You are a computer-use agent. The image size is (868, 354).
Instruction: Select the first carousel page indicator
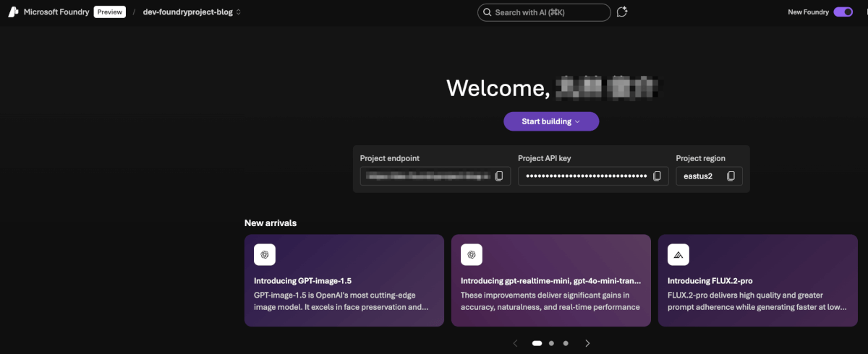tap(537, 343)
